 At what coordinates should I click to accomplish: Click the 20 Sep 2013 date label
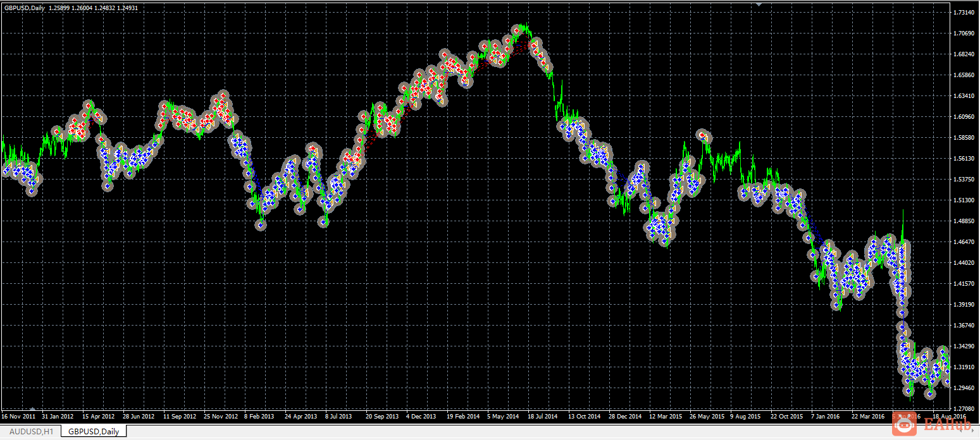coord(382,417)
